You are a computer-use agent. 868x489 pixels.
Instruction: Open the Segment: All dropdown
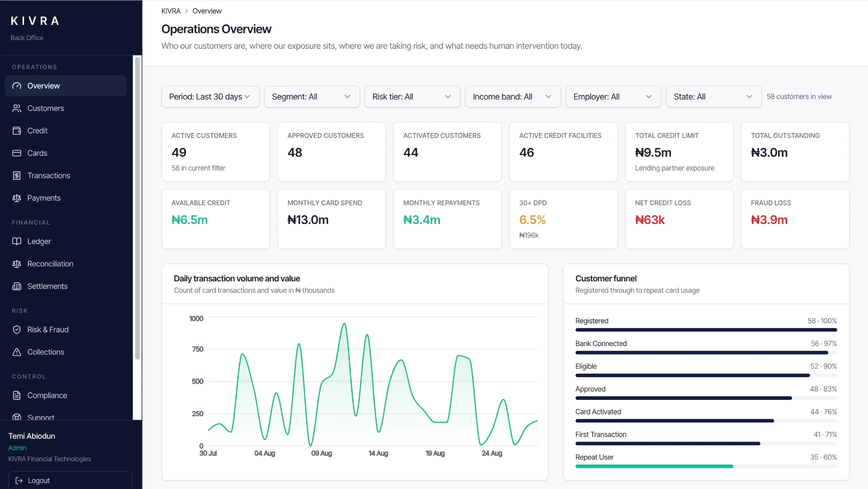tap(312, 97)
